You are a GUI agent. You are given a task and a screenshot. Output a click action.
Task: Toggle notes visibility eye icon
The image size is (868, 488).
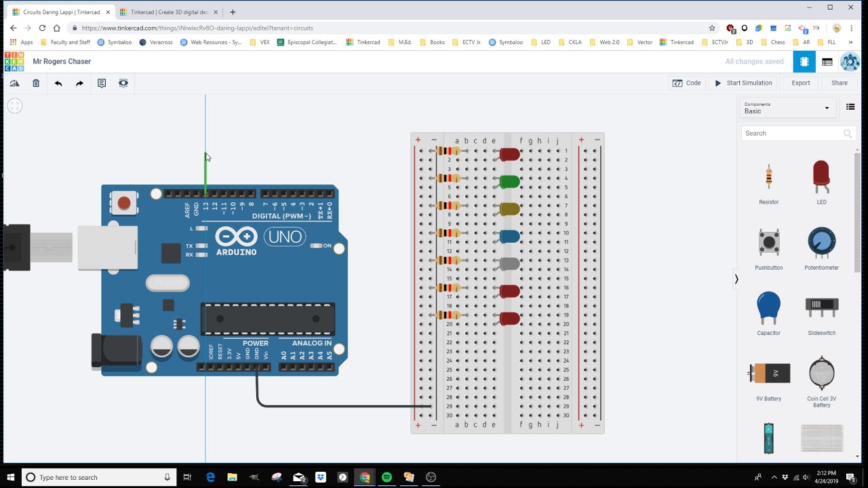123,83
